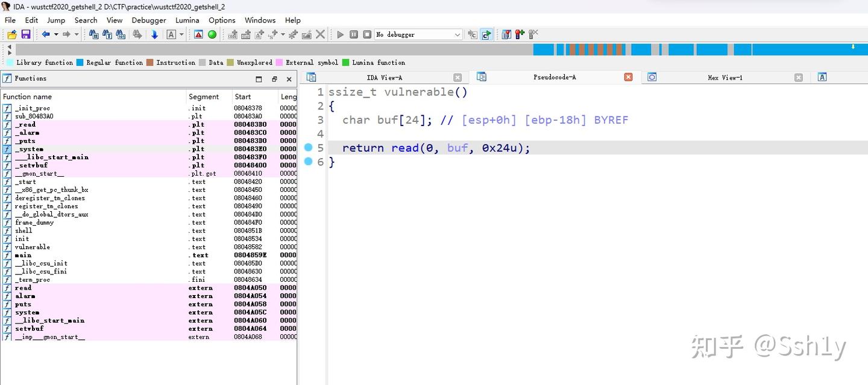The height and width of the screenshot is (385, 868).
Task: Switch to the Hex View-1 tab
Action: [x=725, y=77]
